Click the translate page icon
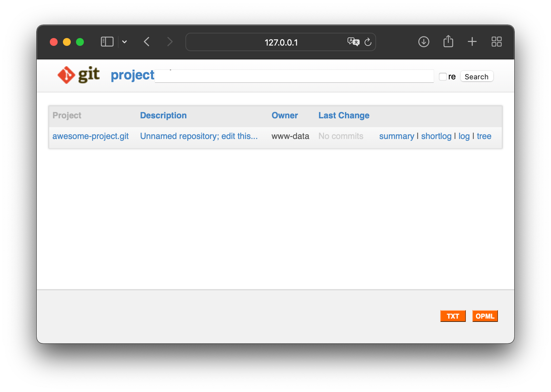The width and height of the screenshot is (551, 392). click(353, 42)
